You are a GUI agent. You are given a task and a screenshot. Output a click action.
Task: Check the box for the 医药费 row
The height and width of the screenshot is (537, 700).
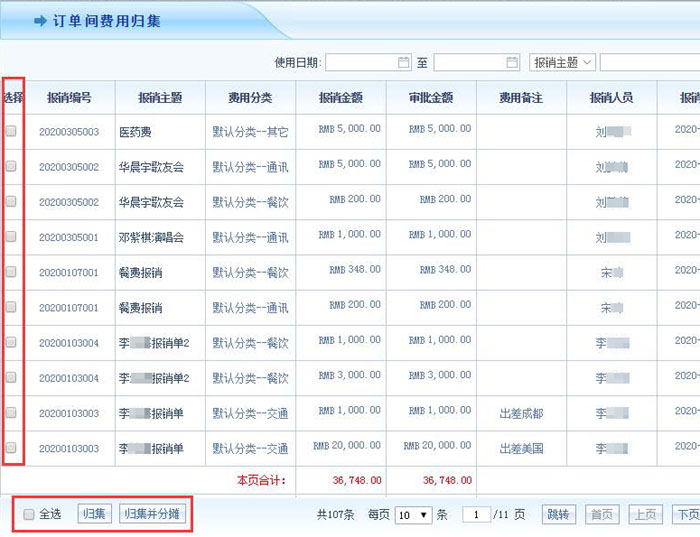pyautogui.click(x=11, y=131)
